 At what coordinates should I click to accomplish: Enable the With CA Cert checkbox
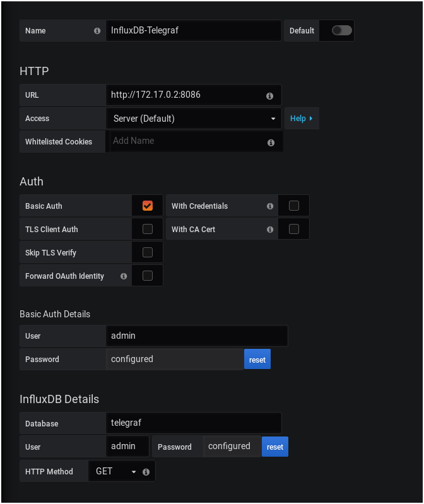point(294,229)
